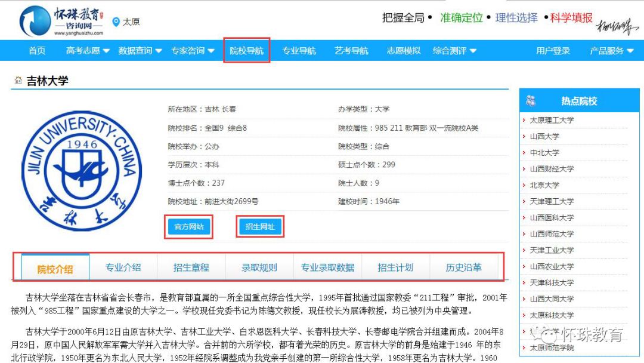644x363 pixels.
Task: Click the 院士人数：9 text
Action: pyautogui.click(x=358, y=183)
